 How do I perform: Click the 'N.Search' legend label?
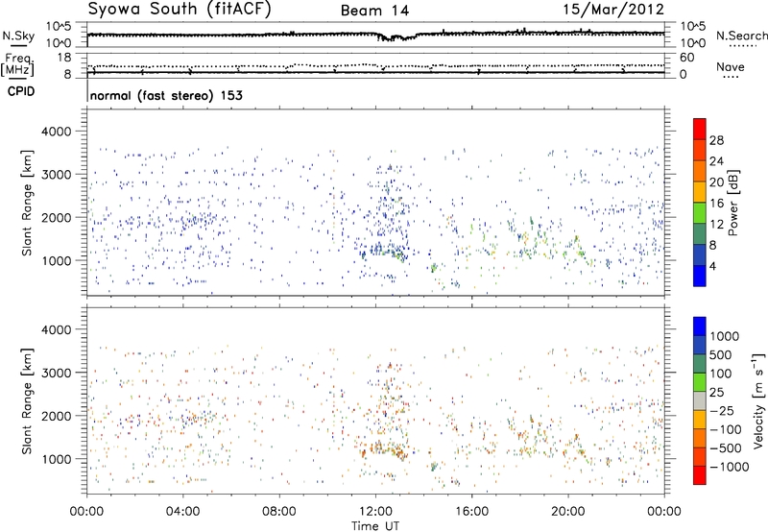click(x=741, y=36)
